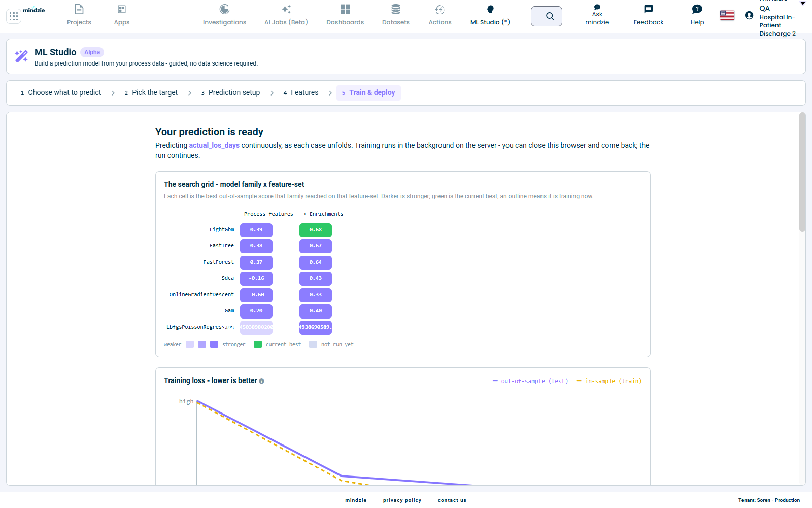Open the Dashboards section
The image size is (812, 508).
pyautogui.click(x=345, y=15)
